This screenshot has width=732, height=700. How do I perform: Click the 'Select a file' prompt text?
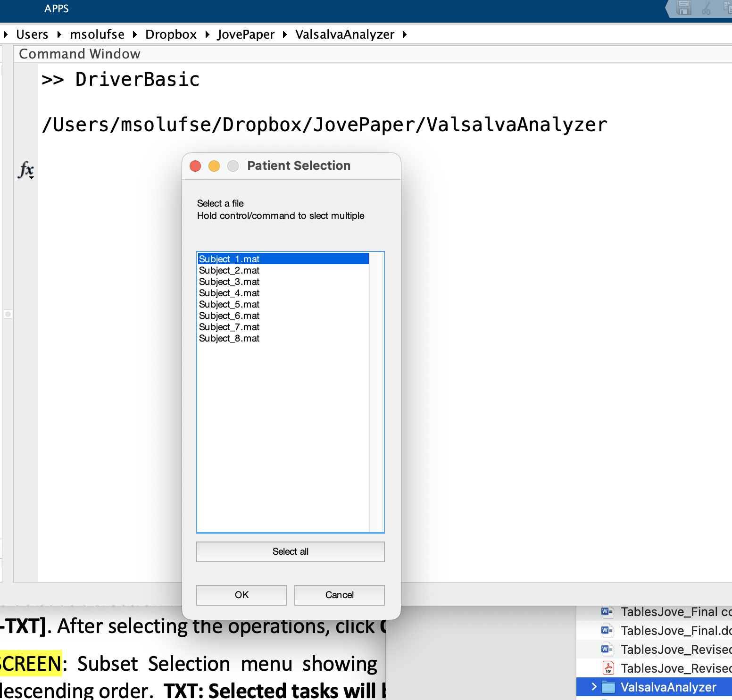[x=220, y=203]
